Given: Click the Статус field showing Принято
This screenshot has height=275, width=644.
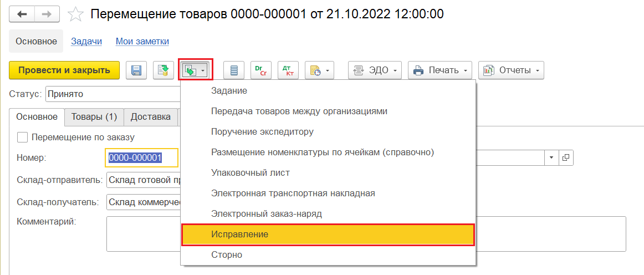Looking at the screenshot, I should tap(113, 94).
